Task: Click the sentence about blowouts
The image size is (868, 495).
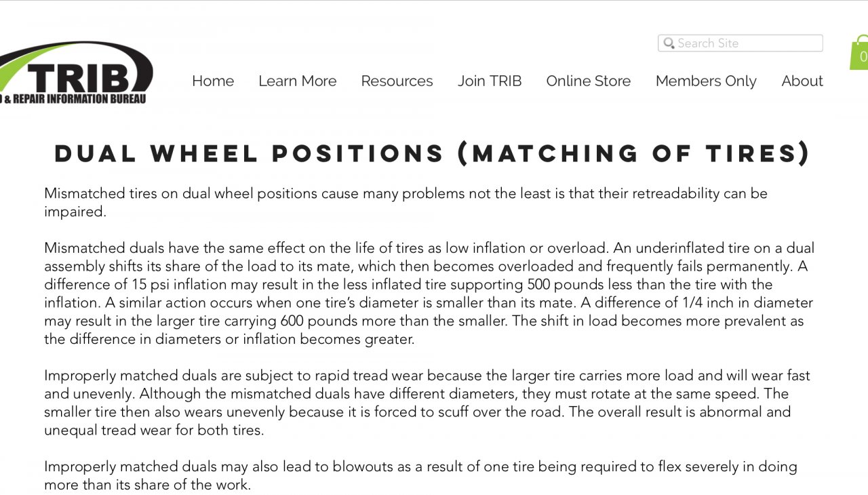Action: (x=420, y=475)
